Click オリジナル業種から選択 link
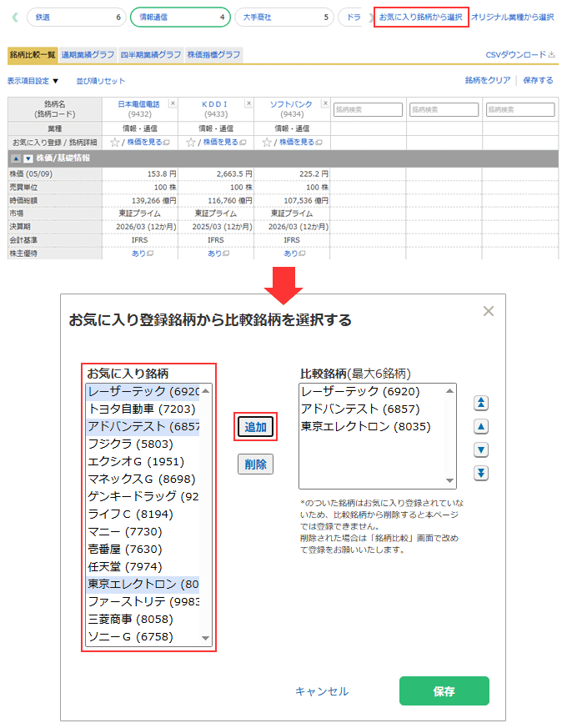567x728 pixels. tap(513, 18)
